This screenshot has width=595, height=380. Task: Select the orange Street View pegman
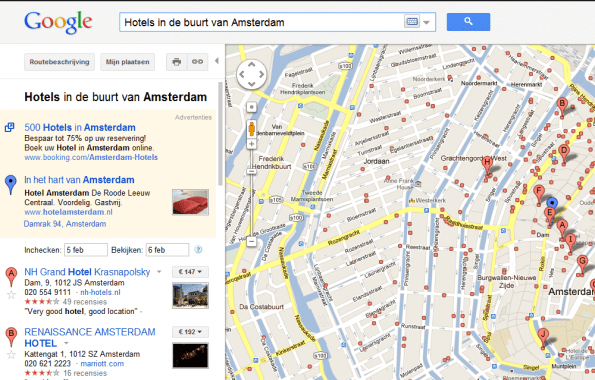point(252,129)
